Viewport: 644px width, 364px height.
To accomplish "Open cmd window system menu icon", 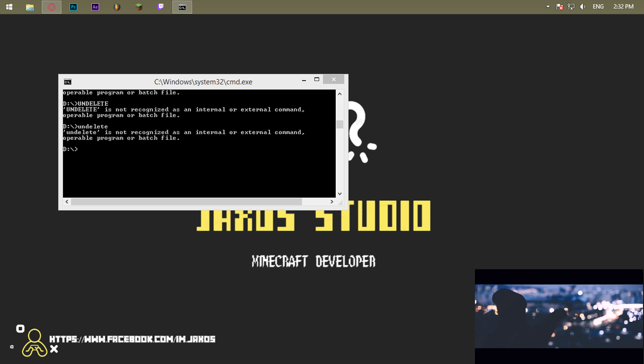I will tap(68, 82).
